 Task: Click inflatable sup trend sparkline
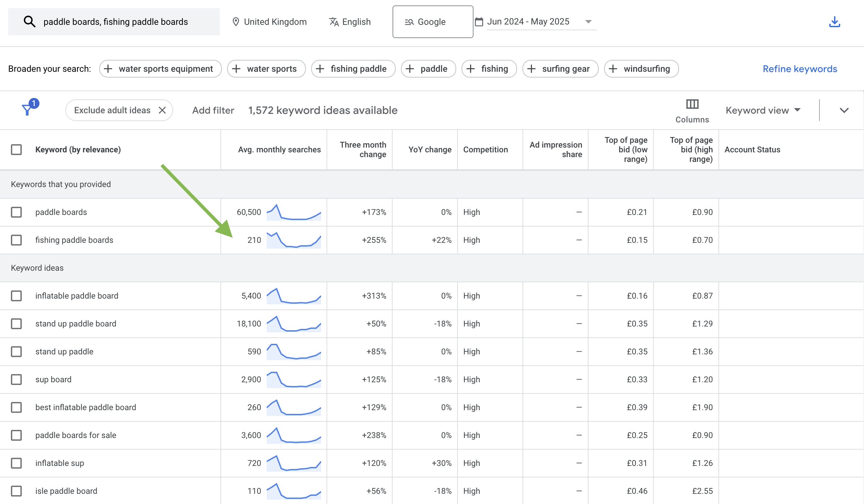point(294,463)
